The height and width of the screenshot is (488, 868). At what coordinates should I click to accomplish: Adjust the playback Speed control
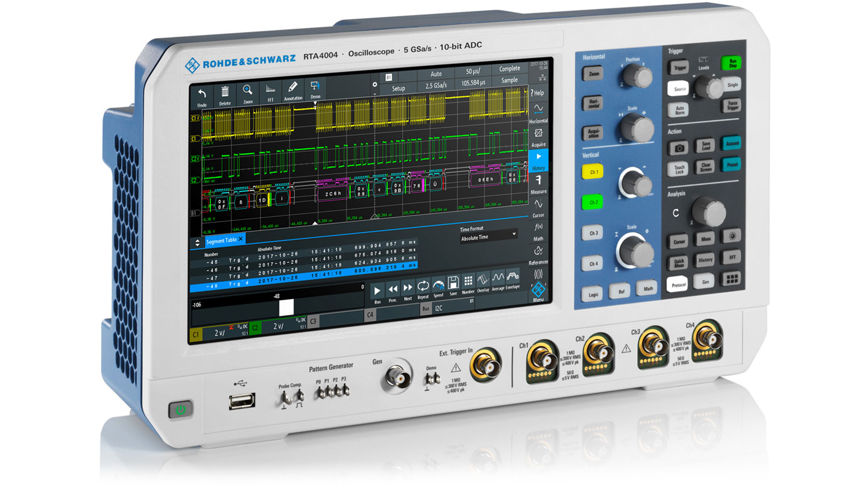(x=438, y=286)
